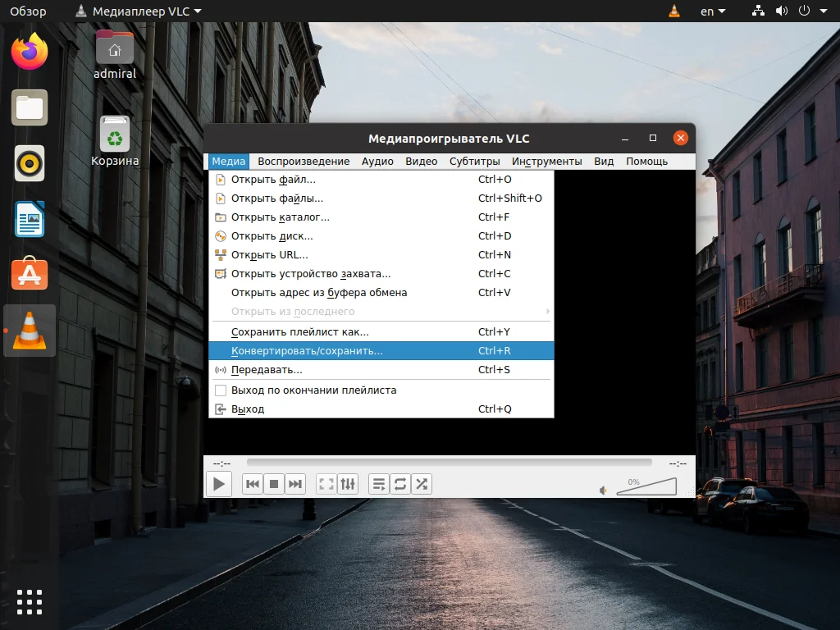This screenshot has height=630, width=840.
Task: Enable random playback shuffle
Action: coord(422,483)
